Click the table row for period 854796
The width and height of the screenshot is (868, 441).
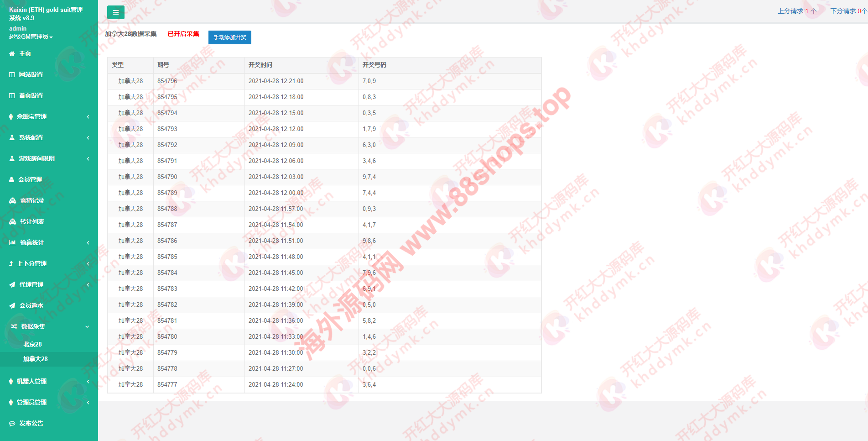[324, 81]
